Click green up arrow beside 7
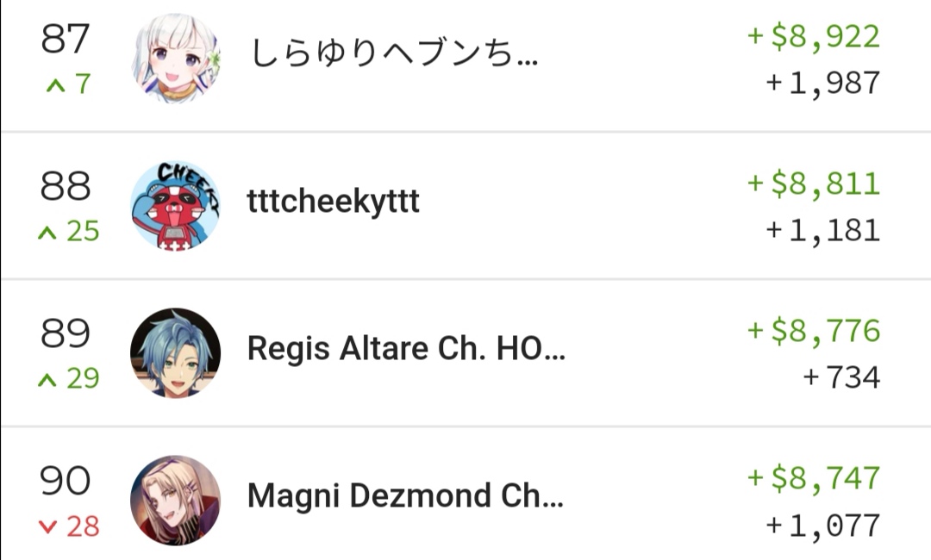Image resolution: width=931 pixels, height=560 pixels. (x=56, y=86)
